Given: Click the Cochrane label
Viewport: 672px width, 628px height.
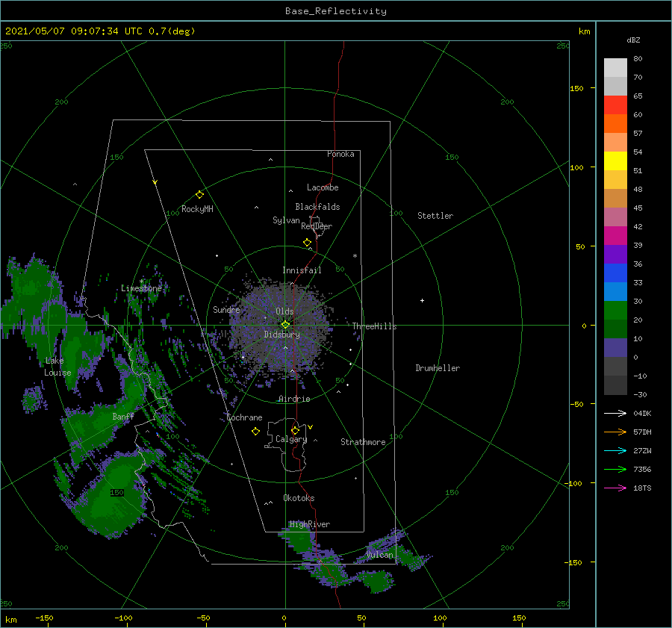Looking at the screenshot, I should [244, 417].
